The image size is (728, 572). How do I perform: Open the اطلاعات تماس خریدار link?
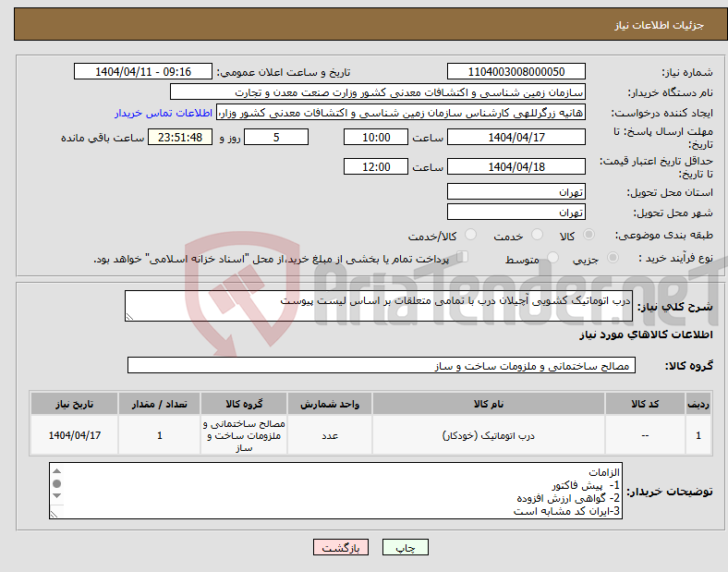pos(164,113)
